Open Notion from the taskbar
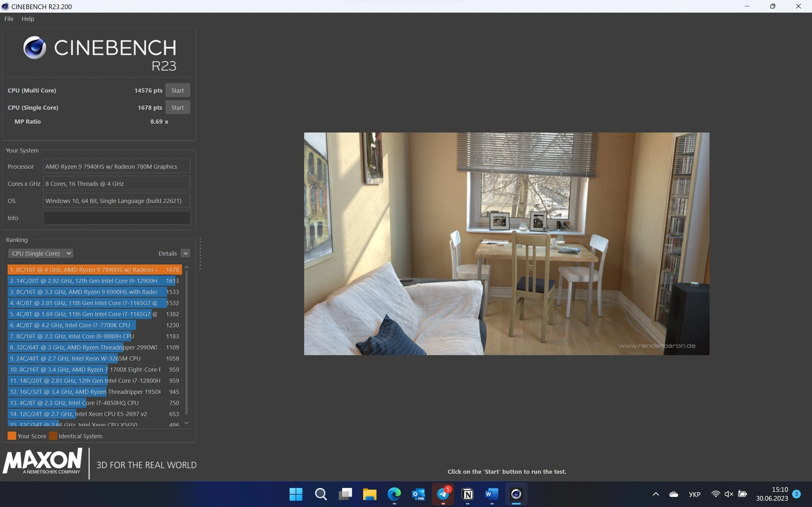Viewport: 812px width, 507px height. tap(468, 494)
